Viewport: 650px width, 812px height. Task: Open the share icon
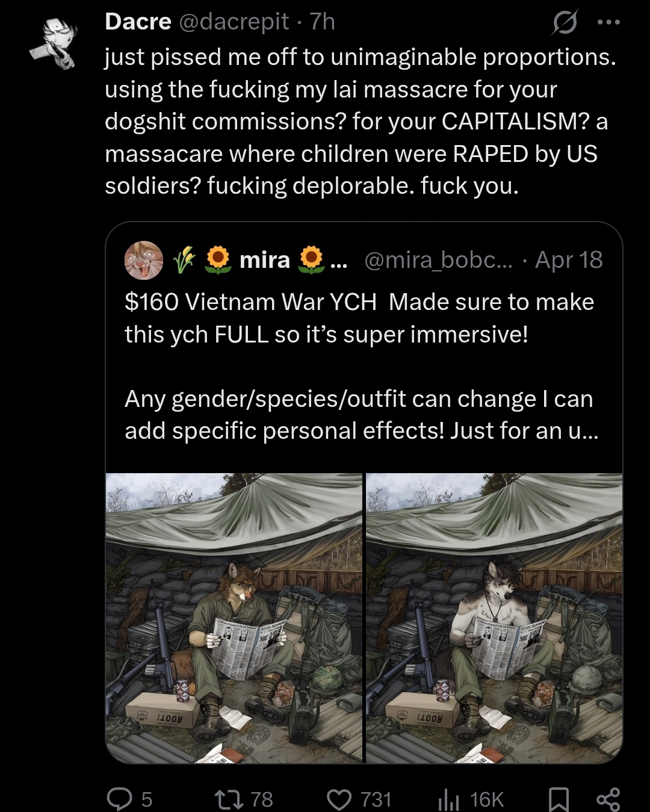click(x=607, y=799)
